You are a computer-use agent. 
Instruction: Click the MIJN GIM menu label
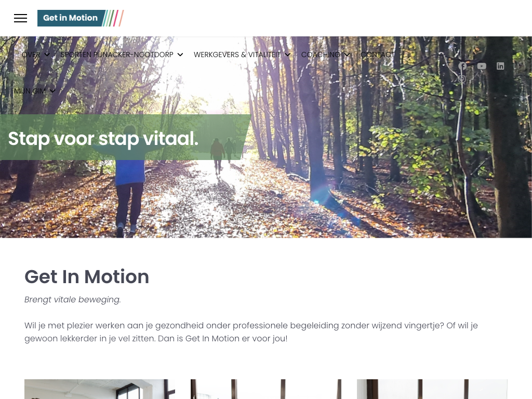click(x=30, y=91)
